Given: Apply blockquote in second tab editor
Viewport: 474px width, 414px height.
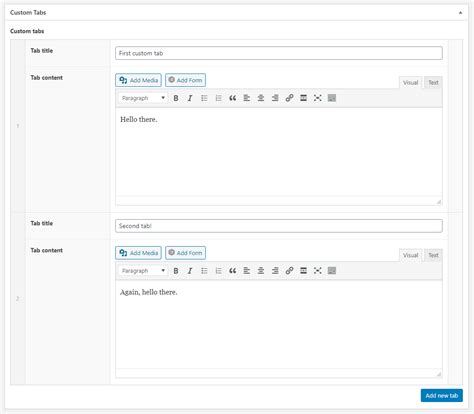Looking at the screenshot, I should click(x=232, y=271).
